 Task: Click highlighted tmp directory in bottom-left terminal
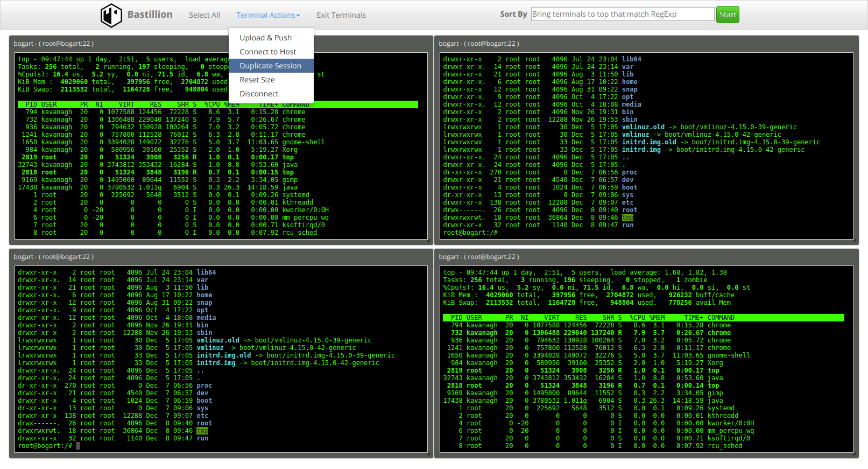tap(202, 431)
